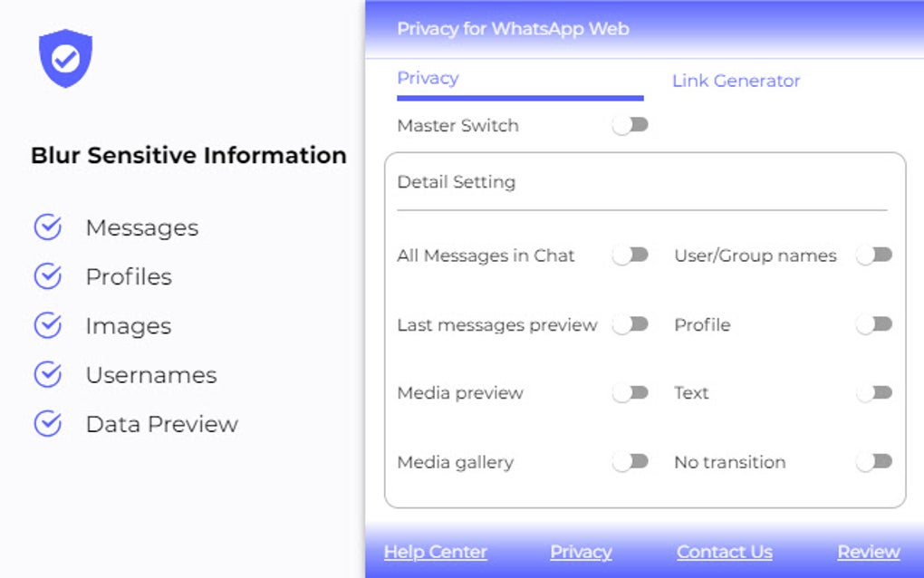This screenshot has height=578, width=924.
Task: Toggle blurring for All Messages in Chat
Action: click(631, 255)
